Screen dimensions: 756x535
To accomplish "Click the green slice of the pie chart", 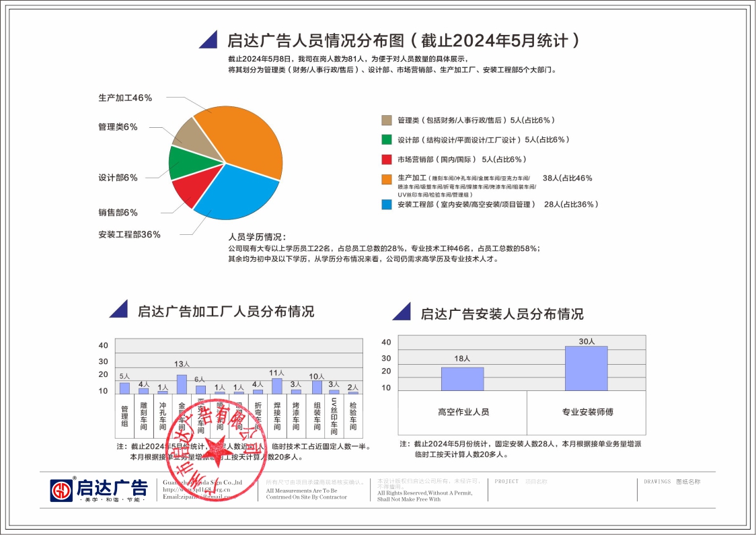I will 189,162.
